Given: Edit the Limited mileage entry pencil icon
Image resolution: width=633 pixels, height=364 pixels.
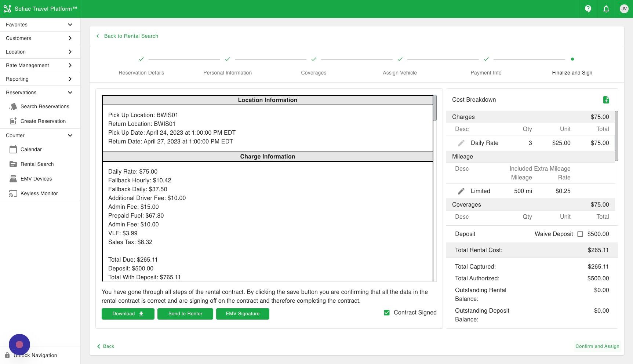Looking at the screenshot, I should [x=461, y=191].
